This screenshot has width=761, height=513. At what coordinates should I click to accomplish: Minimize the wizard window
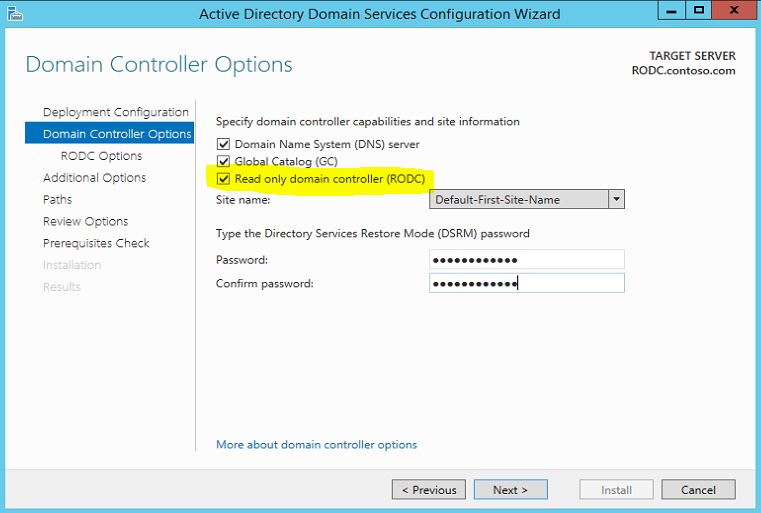coord(672,10)
